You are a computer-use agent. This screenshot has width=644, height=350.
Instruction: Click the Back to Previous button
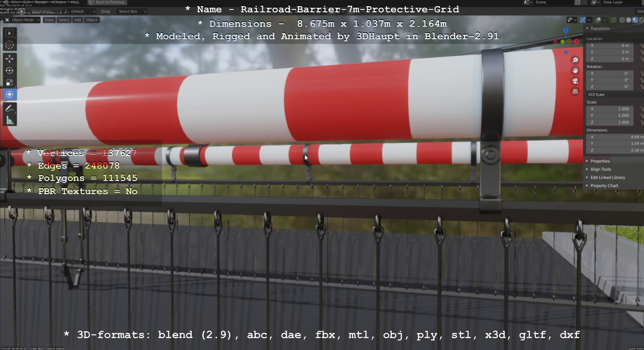[107, 2]
